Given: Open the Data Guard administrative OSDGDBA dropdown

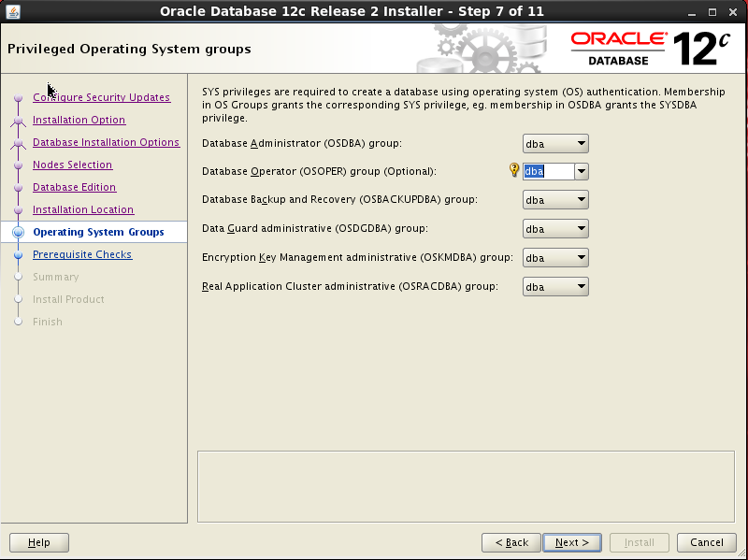Looking at the screenshot, I should pyautogui.click(x=580, y=228).
